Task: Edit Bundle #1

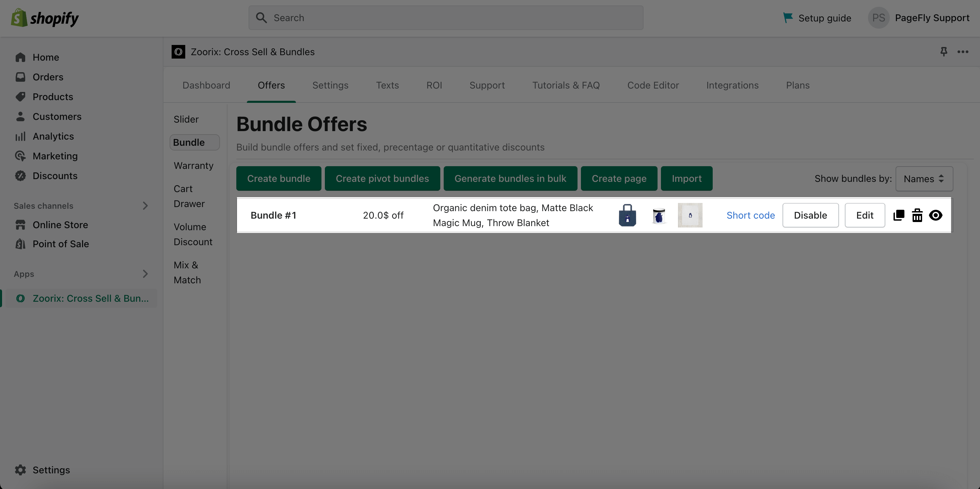Action: coord(865,216)
